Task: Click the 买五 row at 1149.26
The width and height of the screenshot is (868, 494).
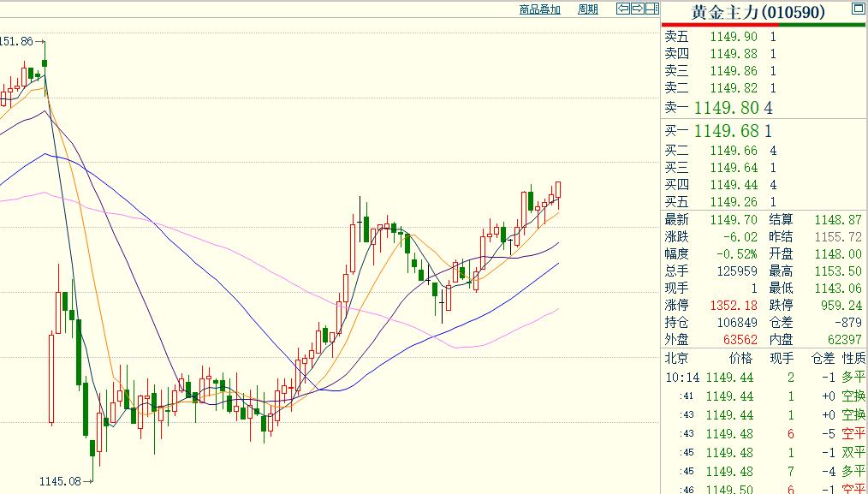Action: (x=733, y=202)
